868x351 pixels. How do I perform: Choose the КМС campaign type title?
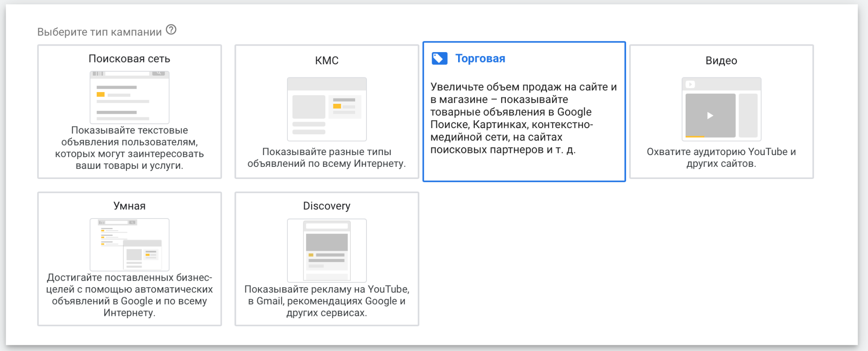(327, 60)
